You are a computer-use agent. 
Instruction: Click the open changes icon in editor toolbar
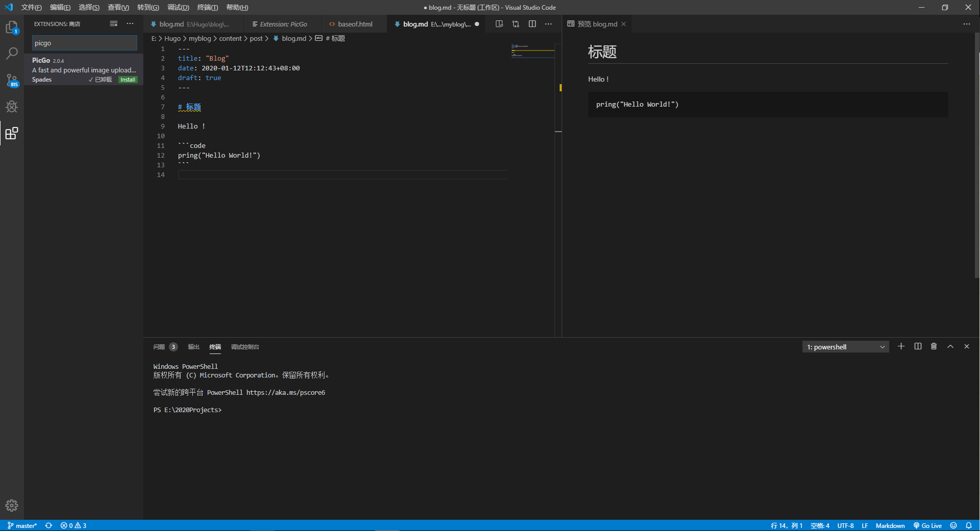click(516, 24)
